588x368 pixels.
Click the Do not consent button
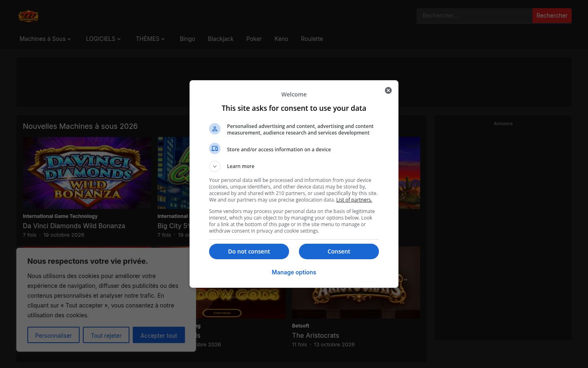pos(249,251)
